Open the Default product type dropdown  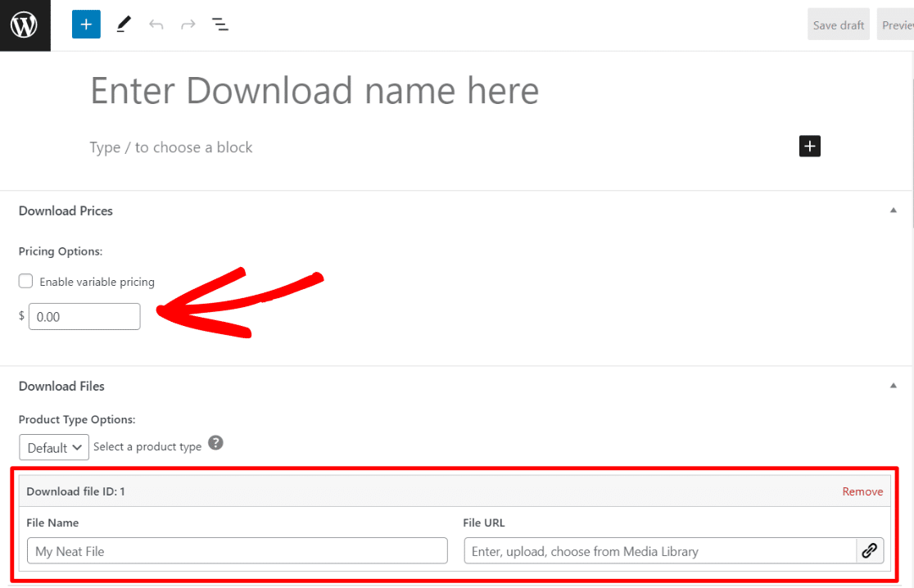[53, 447]
